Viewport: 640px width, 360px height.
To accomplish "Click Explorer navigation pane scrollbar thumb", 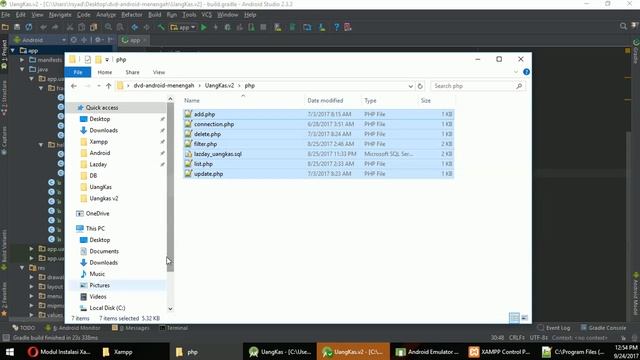I will click(x=170, y=187).
